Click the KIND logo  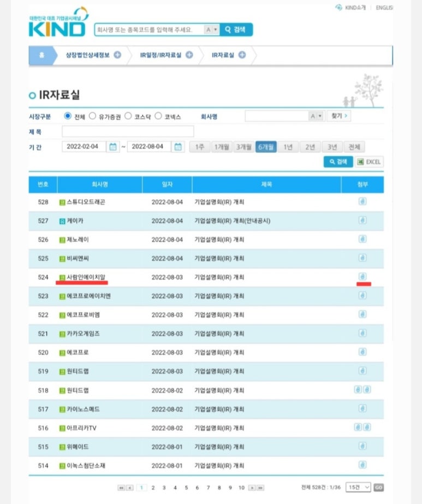coord(58,22)
